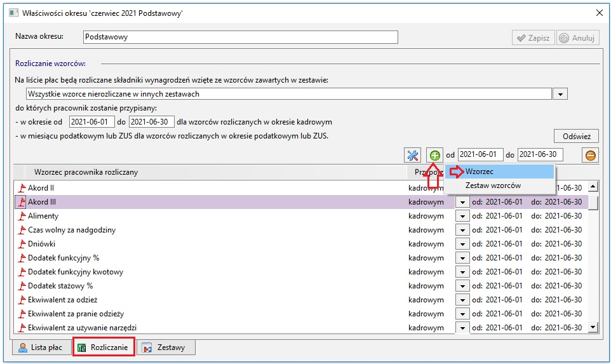
Task: Click the icon next to Akord II
Action: point(22,188)
